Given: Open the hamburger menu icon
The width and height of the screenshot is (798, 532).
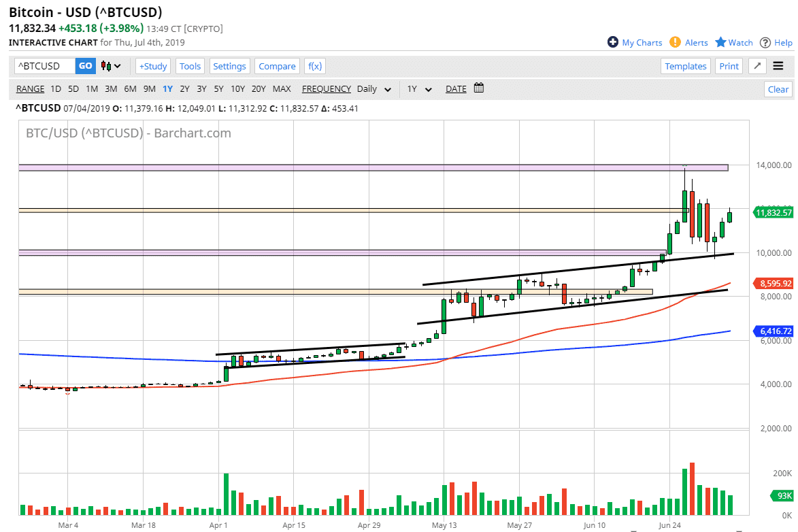Looking at the screenshot, I should coord(778,66).
